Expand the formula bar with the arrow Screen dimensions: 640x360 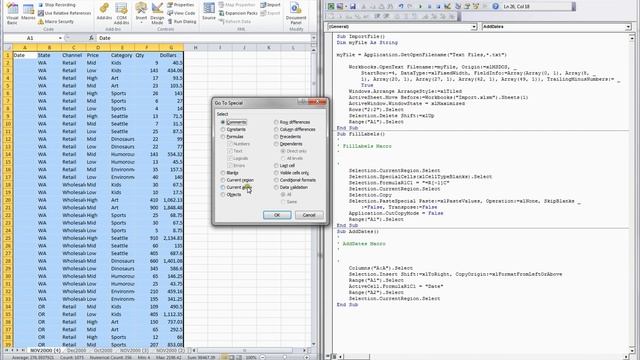(x=313, y=38)
